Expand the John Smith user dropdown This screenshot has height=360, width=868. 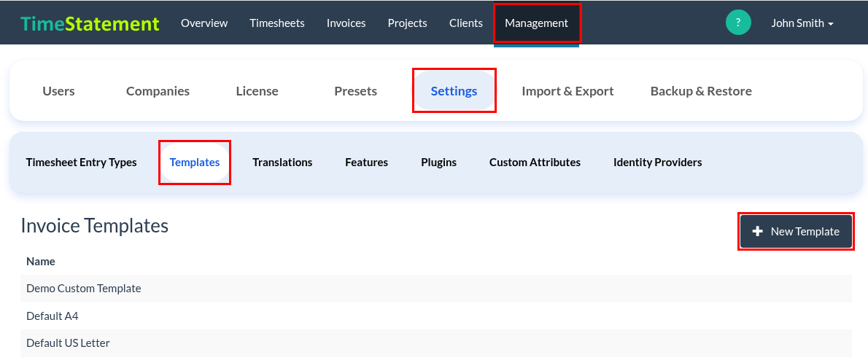(802, 23)
